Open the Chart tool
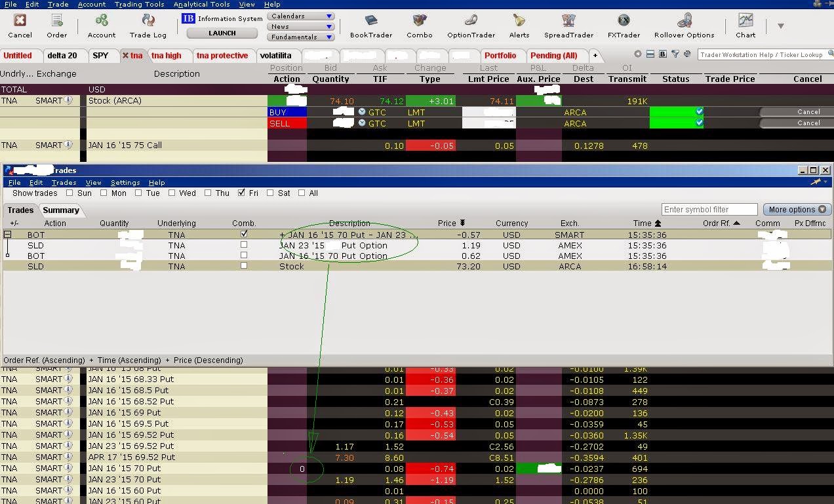The image size is (834, 504). tap(745, 22)
